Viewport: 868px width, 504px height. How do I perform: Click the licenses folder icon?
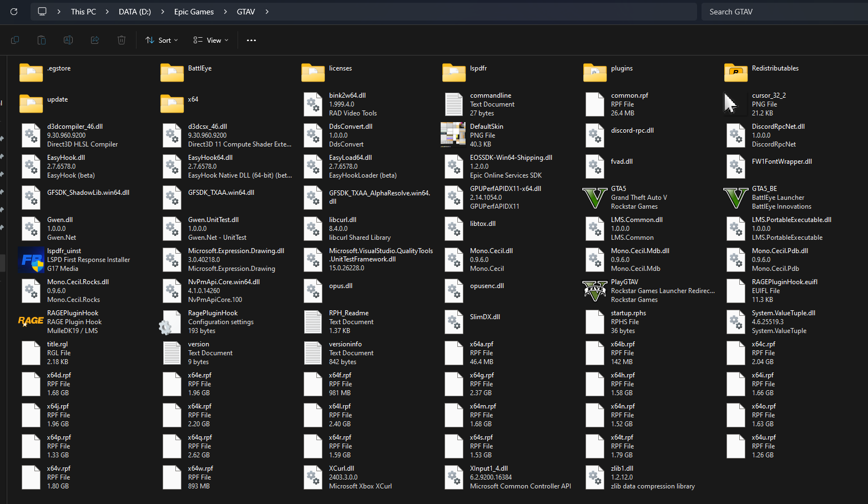(313, 72)
